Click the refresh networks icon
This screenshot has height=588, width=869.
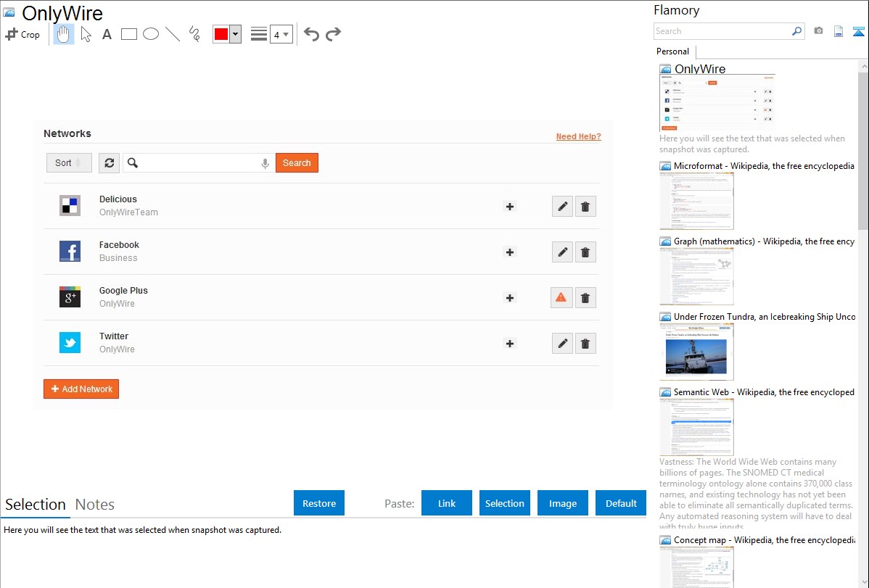(x=110, y=163)
